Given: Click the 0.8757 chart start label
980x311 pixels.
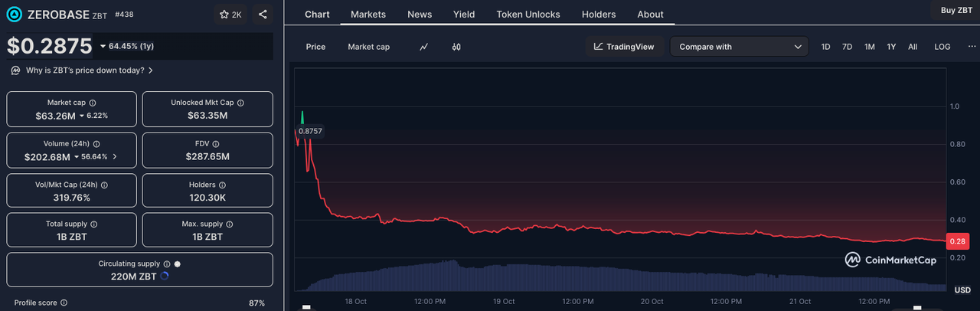Looking at the screenshot, I should [310, 131].
